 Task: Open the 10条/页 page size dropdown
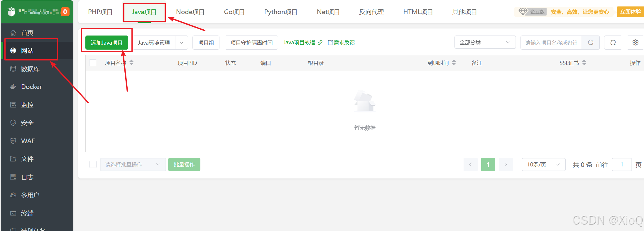[x=543, y=164]
